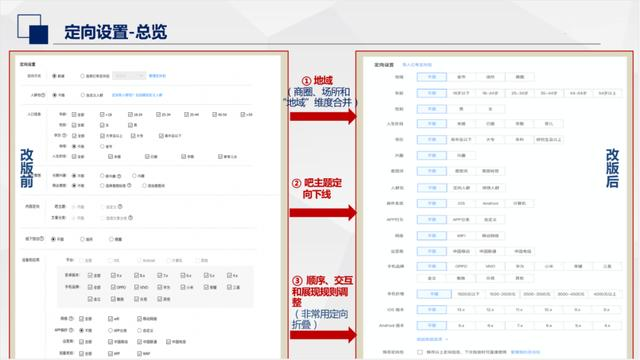Select 选择已有定向包 radio option
Screen dimensions: 640x360
82,76
